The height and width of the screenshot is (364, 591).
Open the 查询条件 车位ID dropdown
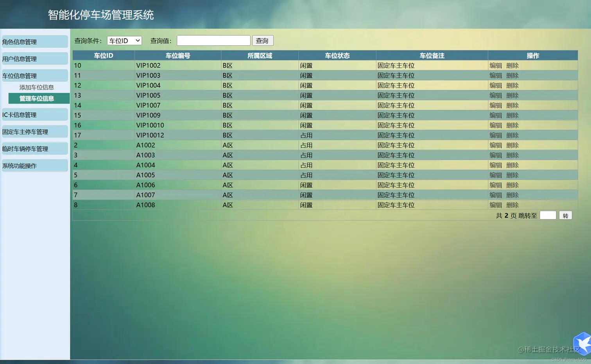(124, 41)
